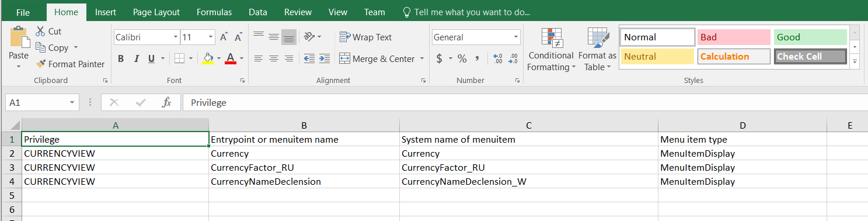Toggle Italic formatting
868x221 pixels.
[137, 58]
